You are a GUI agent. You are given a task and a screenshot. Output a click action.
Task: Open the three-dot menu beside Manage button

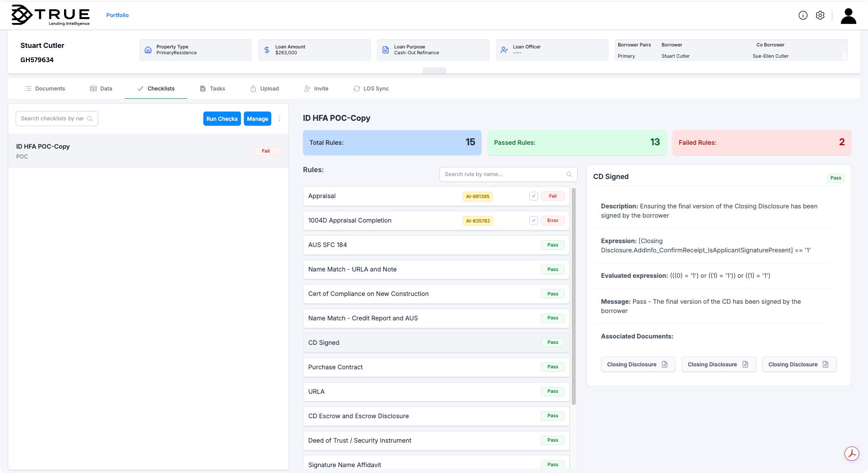click(x=279, y=118)
